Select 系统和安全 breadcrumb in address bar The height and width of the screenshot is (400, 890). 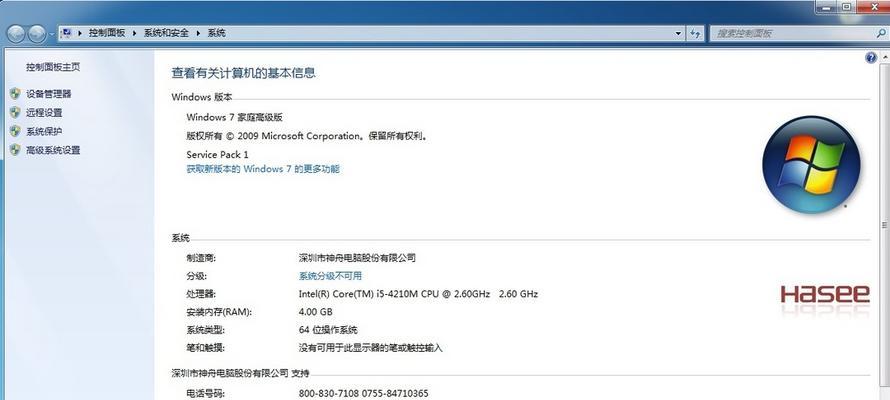pyautogui.click(x=166, y=33)
